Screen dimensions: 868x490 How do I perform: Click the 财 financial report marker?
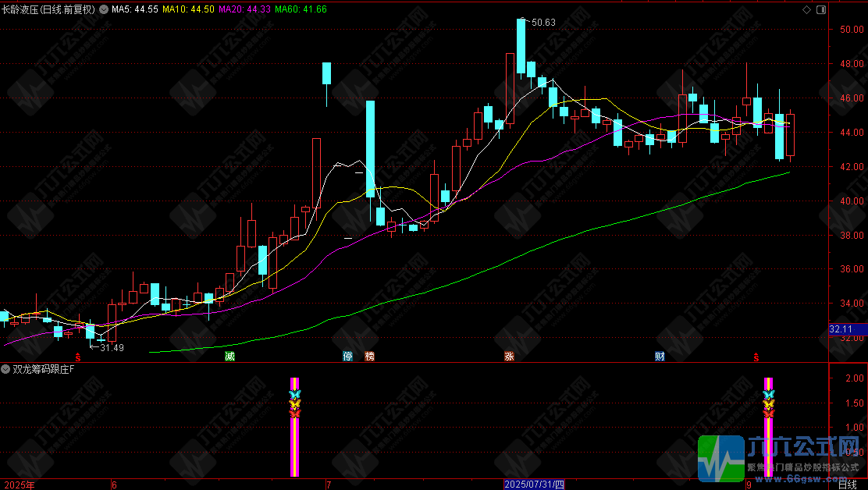pyautogui.click(x=660, y=356)
